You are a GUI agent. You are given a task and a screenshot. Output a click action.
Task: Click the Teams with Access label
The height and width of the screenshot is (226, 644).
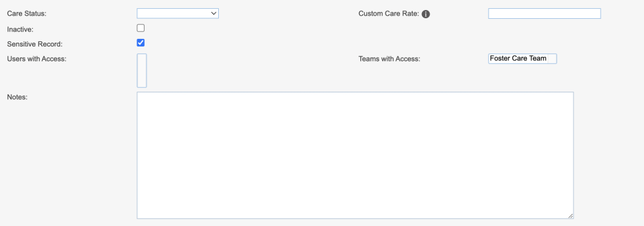pos(389,58)
